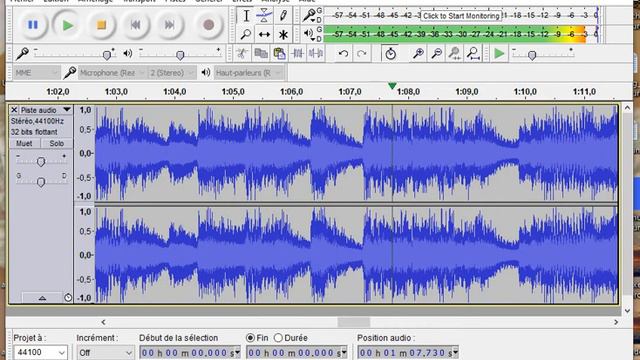Open the Piste audio track menu
Screen dimensions: 640x360
(46, 110)
